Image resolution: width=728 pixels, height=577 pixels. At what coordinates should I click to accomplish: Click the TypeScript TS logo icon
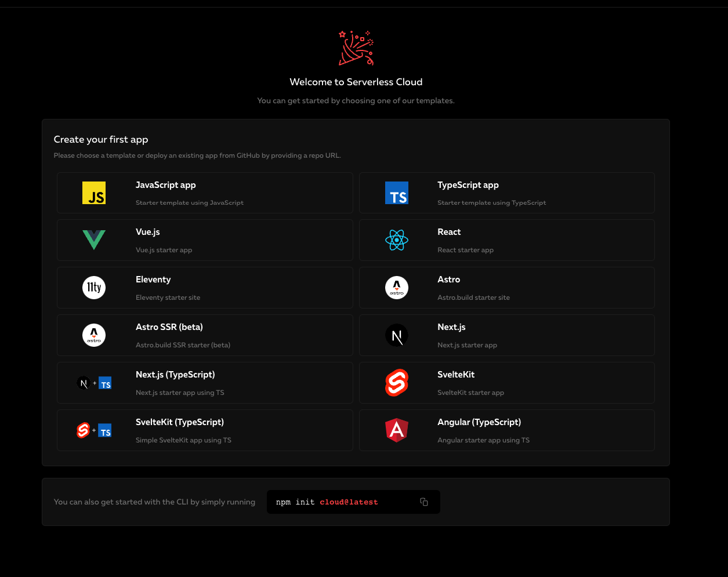(397, 193)
